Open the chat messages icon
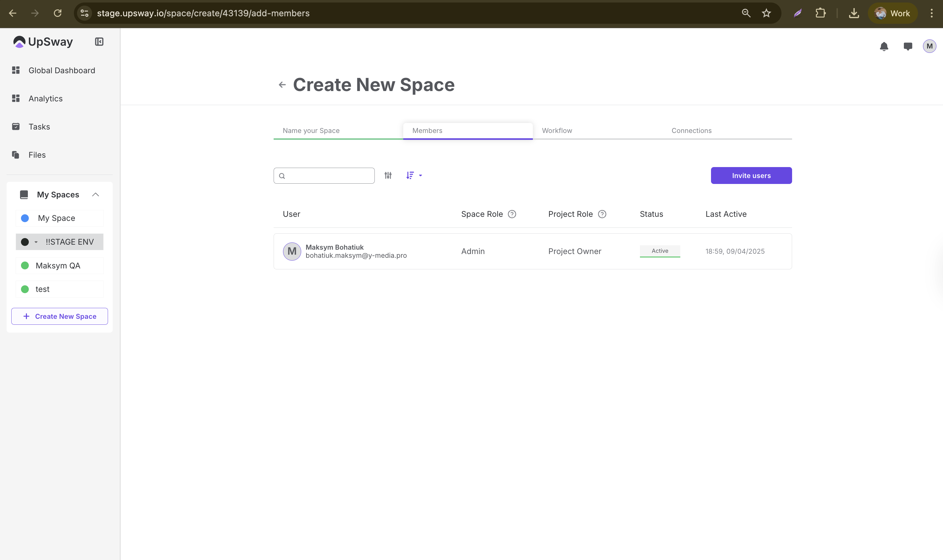943x560 pixels. pos(908,46)
